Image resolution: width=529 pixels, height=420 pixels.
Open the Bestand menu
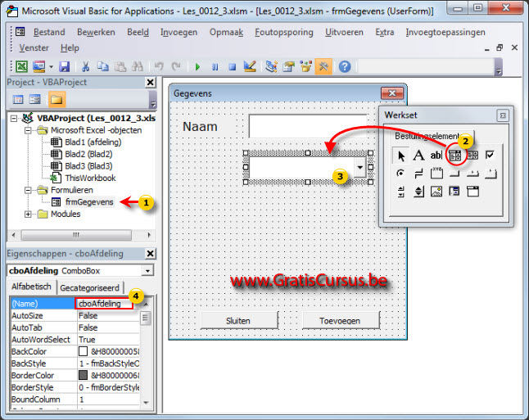tap(49, 32)
